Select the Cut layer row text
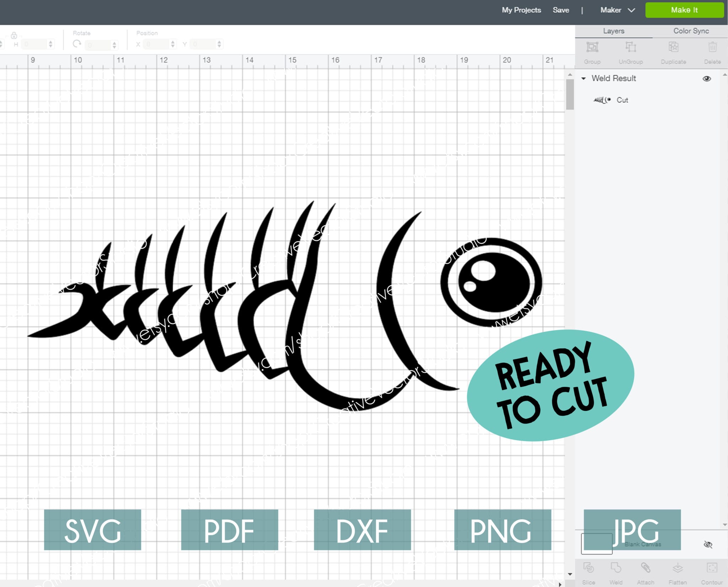The image size is (728, 587). click(622, 100)
